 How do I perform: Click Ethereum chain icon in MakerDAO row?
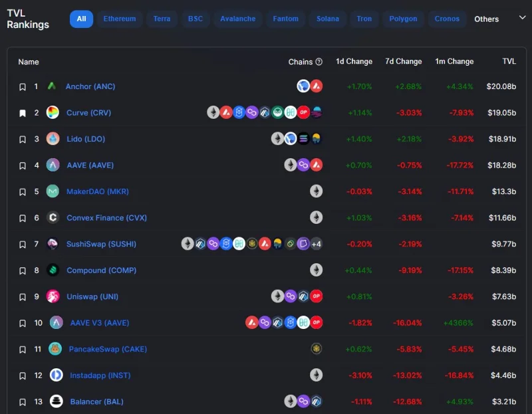[317, 191]
